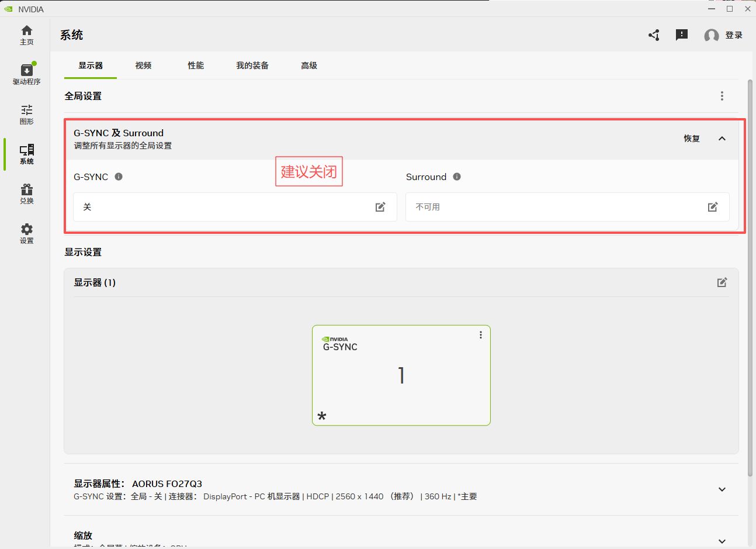Show Surround info tooltip icon

[x=457, y=177]
